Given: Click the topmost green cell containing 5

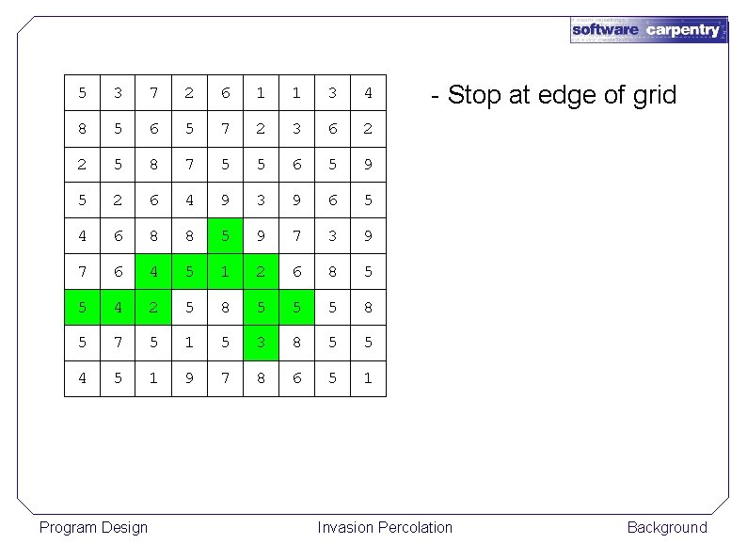Looking at the screenshot, I should pyautogui.click(x=226, y=236).
